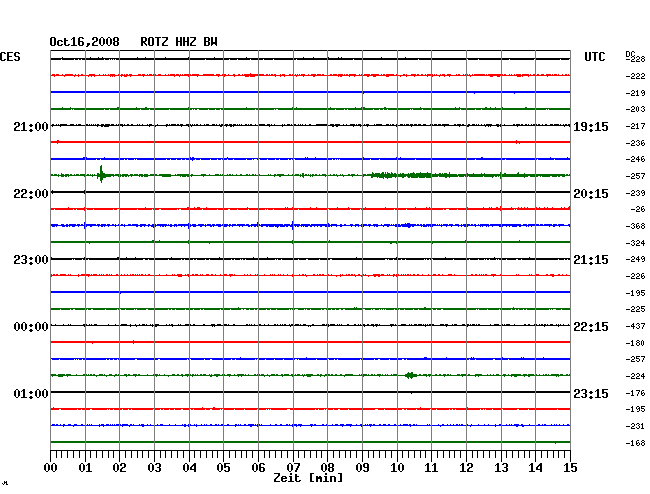Click minute axis tick label 00
Viewport: 650px width, 494px height.
pyautogui.click(x=51, y=468)
